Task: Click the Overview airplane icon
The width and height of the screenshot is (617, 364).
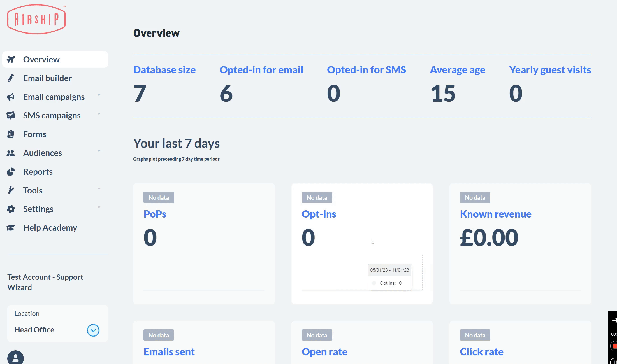Action: click(x=11, y=59)
